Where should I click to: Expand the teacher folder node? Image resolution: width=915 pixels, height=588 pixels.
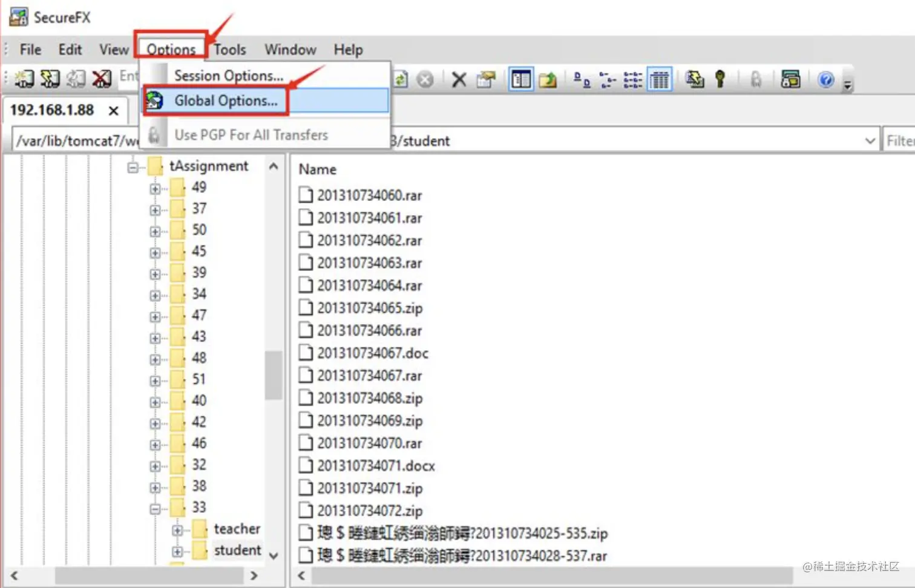click(x=177, y=531)
